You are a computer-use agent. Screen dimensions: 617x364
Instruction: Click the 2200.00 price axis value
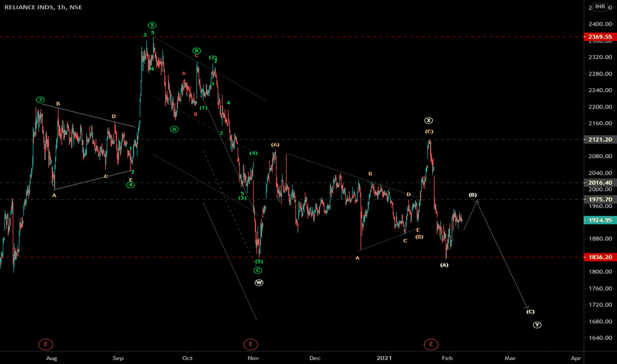pos(600,107)
